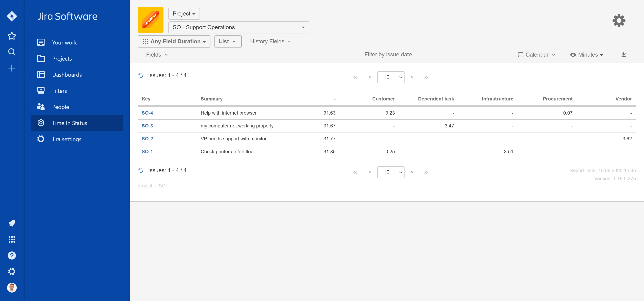Open the page size selector showing 10
Viewport: 644px width, 301px height.
(x=390, y=77)
